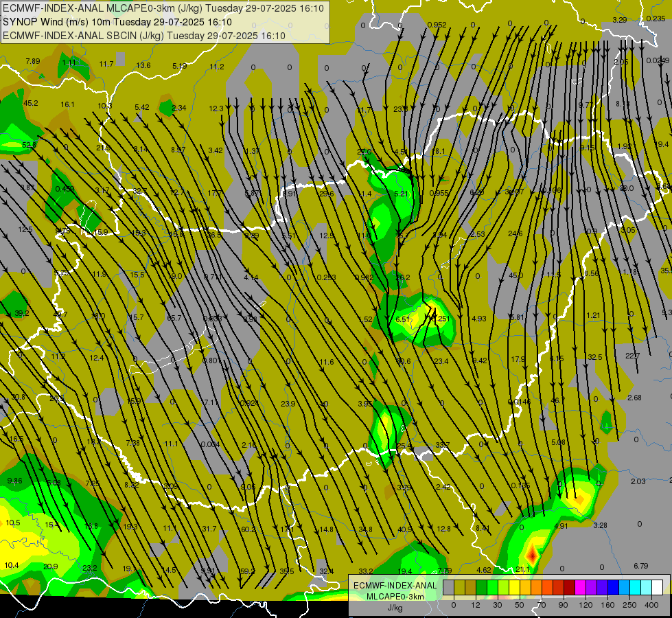This screenshot has width=672, height=618.
Task: Click the map value '39.2'
Action: (x=22, y=314)
